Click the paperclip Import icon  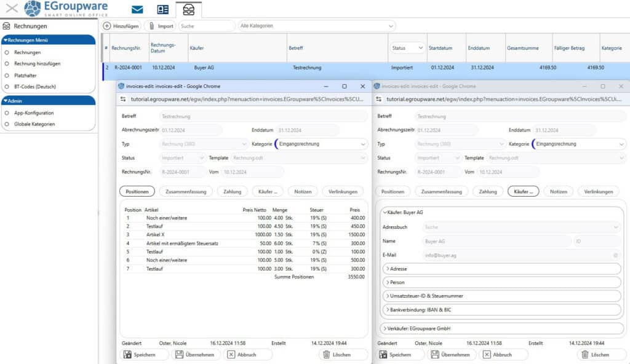click(151, 26)
